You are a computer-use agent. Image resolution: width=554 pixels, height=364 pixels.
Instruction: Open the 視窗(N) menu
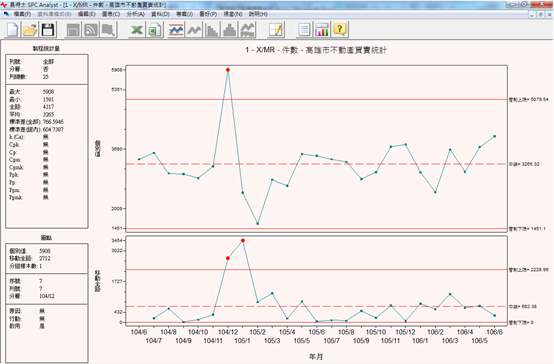pos(233,14)
